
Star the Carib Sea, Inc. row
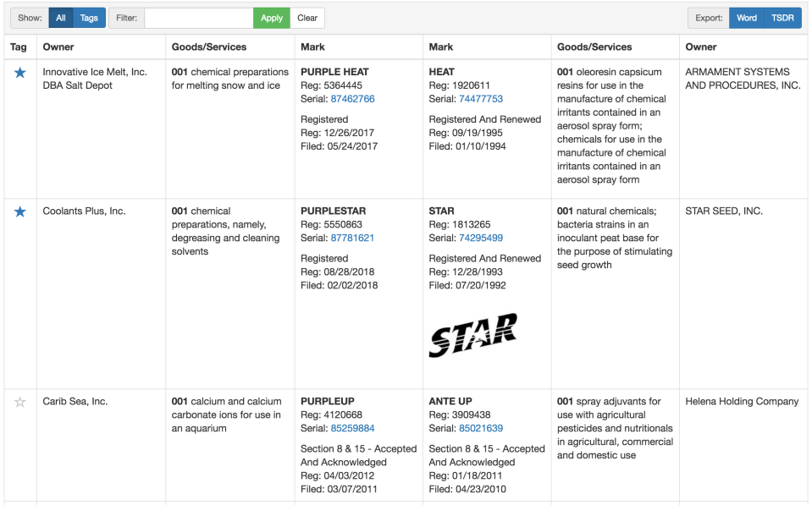coord(20,402)
